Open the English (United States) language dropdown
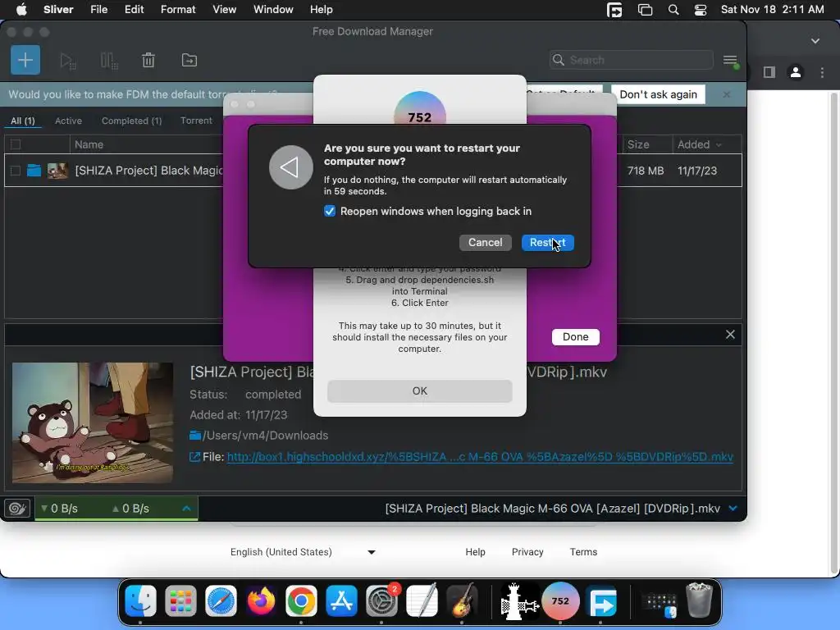Image resolution: width=840 pixels, height=630 pixels. pos(303,552)
